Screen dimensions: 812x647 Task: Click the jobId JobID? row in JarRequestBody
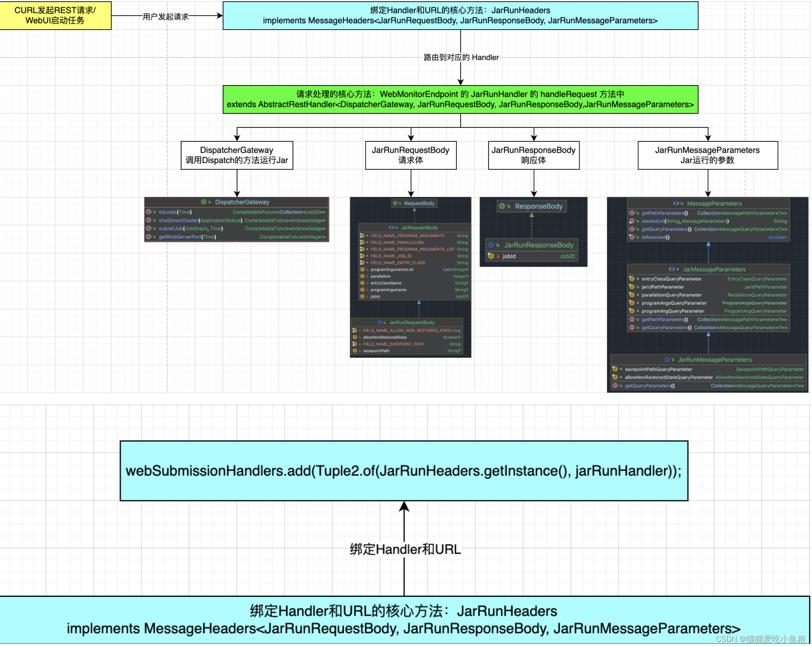tap(414, 297)
